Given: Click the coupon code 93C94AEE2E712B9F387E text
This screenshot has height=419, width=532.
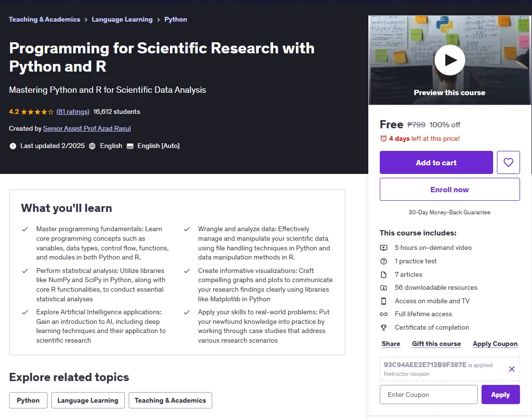Looking at the screenshot, I should click(425, 365).
